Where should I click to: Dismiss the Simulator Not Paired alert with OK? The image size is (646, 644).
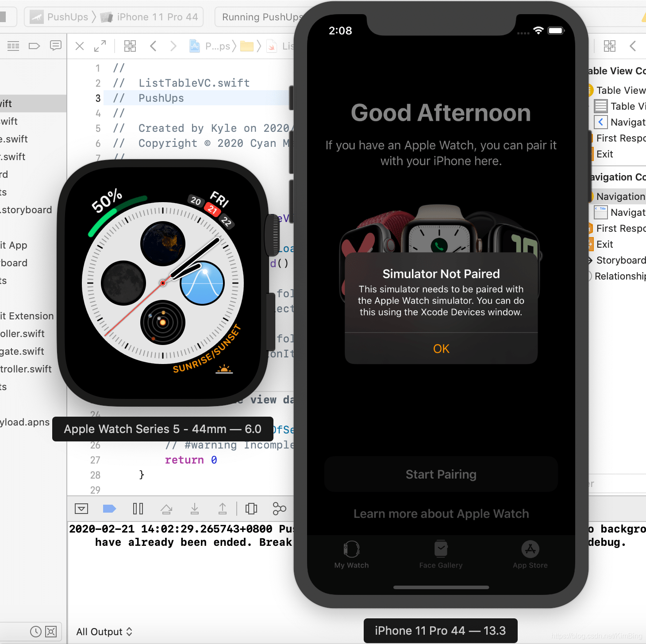point(441,349)
